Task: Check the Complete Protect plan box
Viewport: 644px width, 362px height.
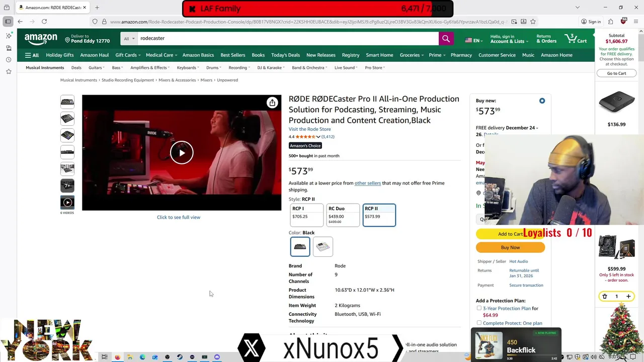Action: pos(479,323)
